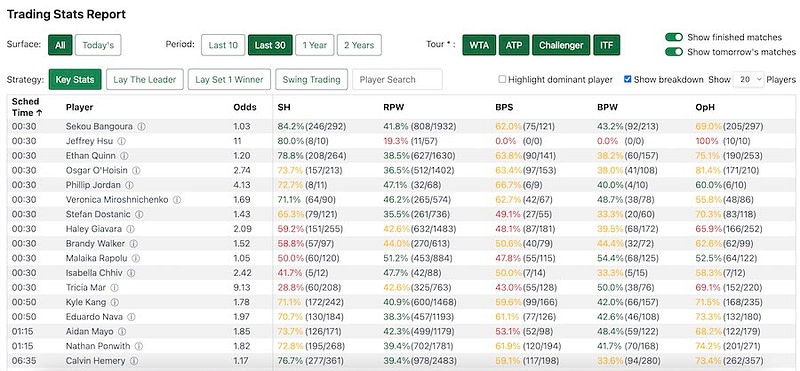The image size is (800, 371).
Task: Open player Calvin Hemery
Action: [95, 361]
